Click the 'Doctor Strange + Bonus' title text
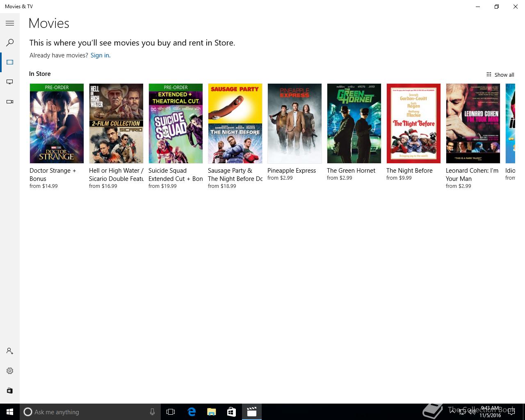Viewport: 525px width, 420px height. coord(53,175)
